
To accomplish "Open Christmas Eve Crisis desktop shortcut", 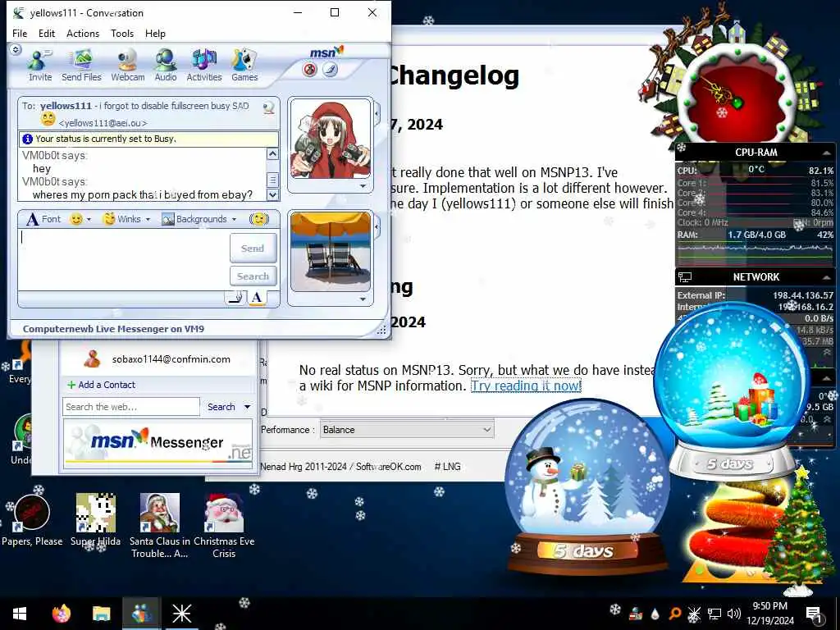I will (x=224, y=525).
